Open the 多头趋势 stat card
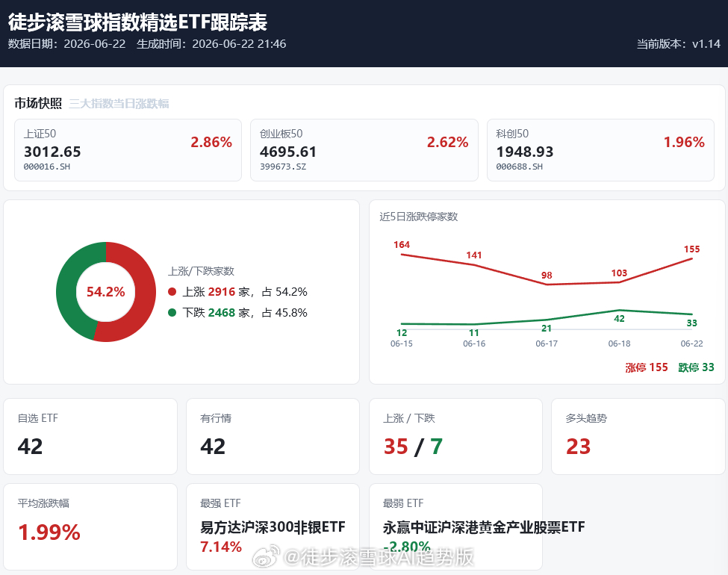728x575 pixels. click(x=638, y=437)
